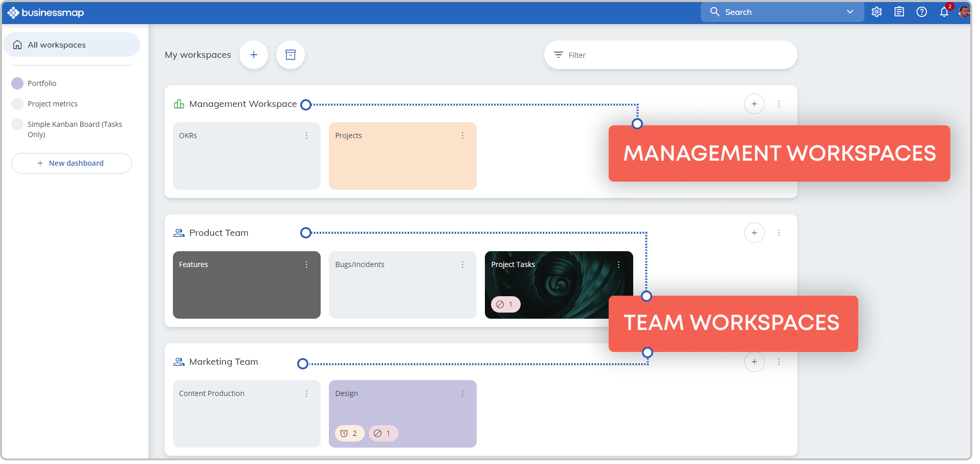Click the archive icon next to My workspaces
Image resolution: width=980 pixels, height=464 pixels.
tap(290, 55)
